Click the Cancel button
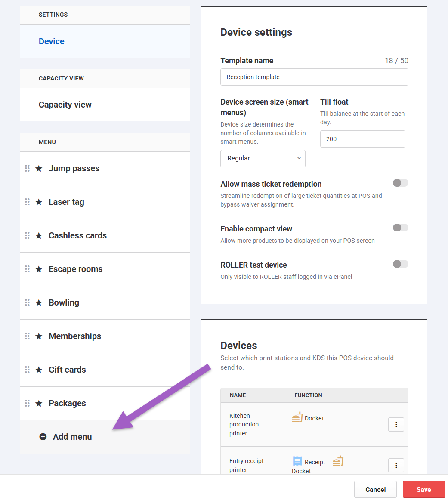Image resolution: width=448 pixels, height=503 pixels. [x=375, y=489]
